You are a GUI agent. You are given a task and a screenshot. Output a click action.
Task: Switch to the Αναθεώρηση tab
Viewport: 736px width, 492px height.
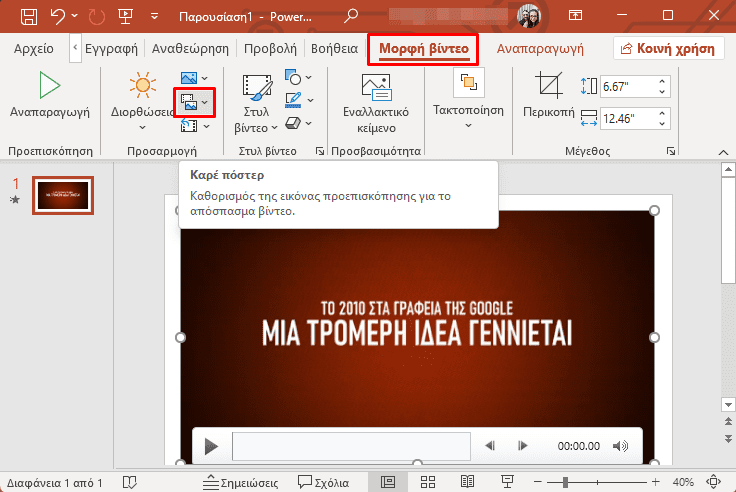(190, 48)
